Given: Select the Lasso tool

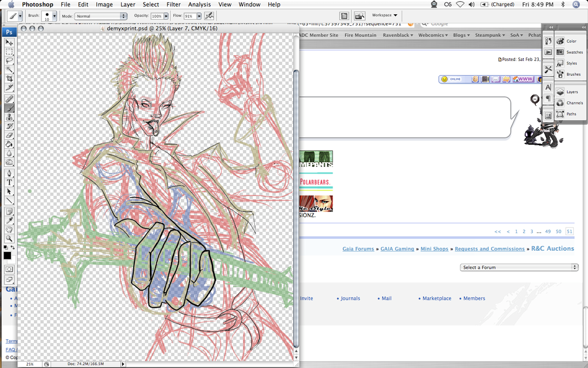Looking at the screenshot, I should click(9, 60).
